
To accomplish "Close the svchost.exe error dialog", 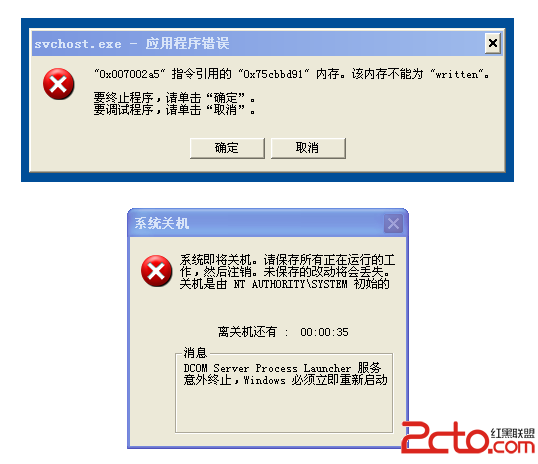I will click(493, 43).
